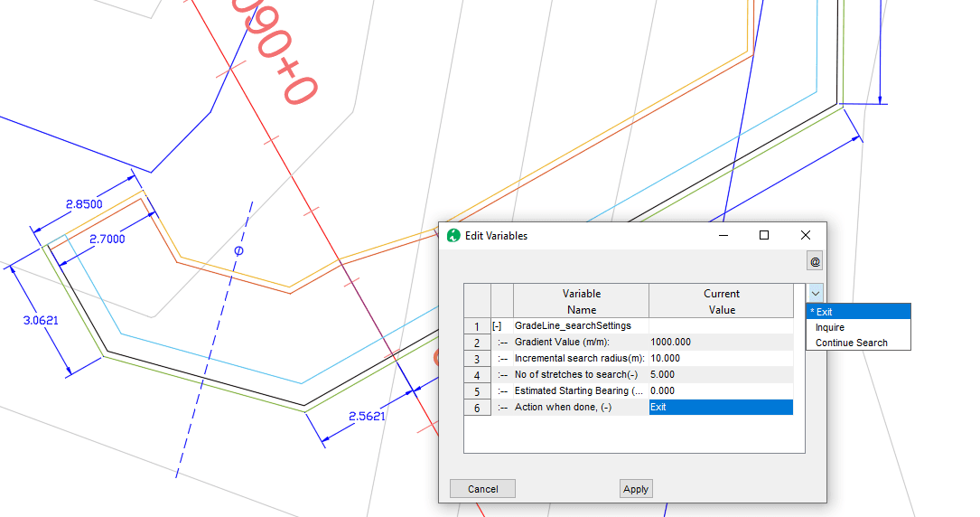Select row header number 1

coord(476,326)
